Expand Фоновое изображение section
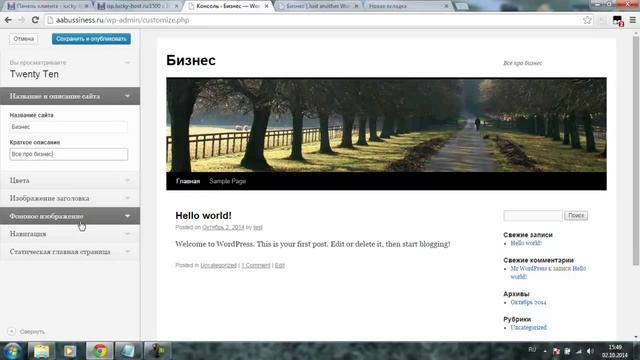Viewport: 640px width, 360px height. (70, 216)
